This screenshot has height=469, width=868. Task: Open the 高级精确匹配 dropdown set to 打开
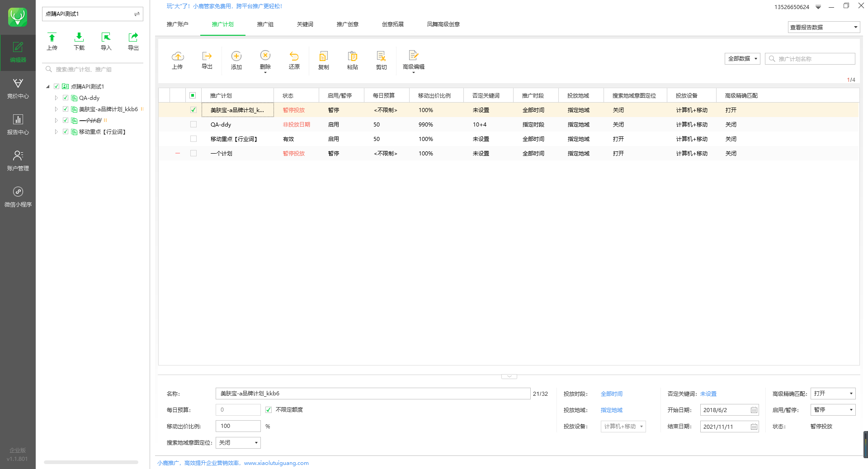tap(833, 394)
